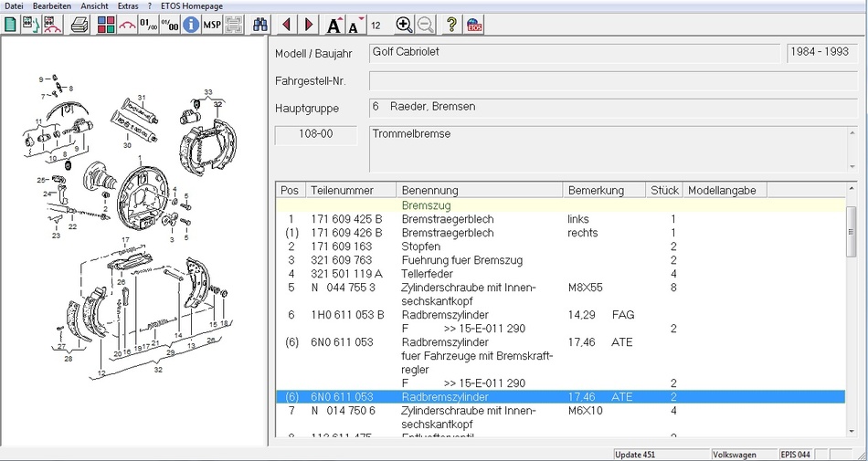The image size is (868, 461).
Task: Click description box scroll up arrow
Action: [852, 131]
